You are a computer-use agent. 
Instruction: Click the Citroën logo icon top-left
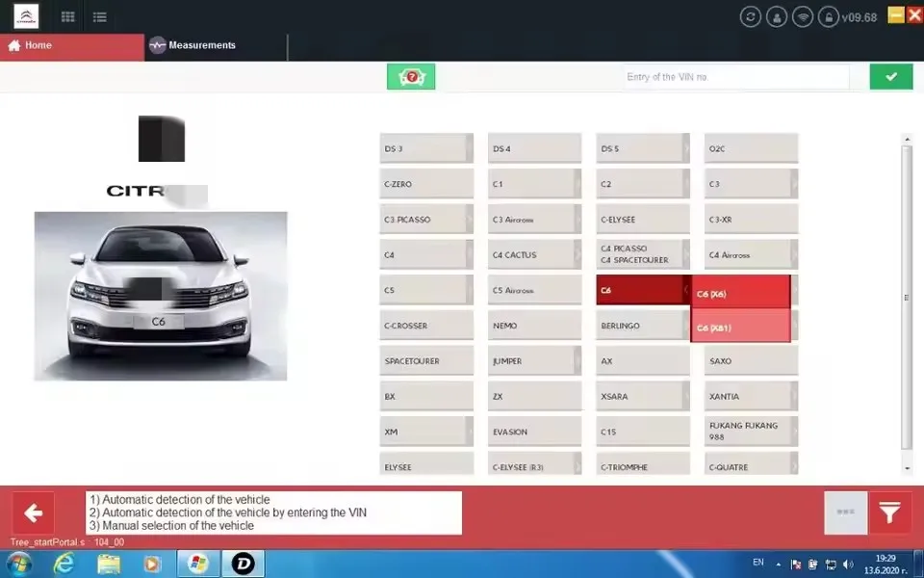pyautogui.click(x=24, y=15)
